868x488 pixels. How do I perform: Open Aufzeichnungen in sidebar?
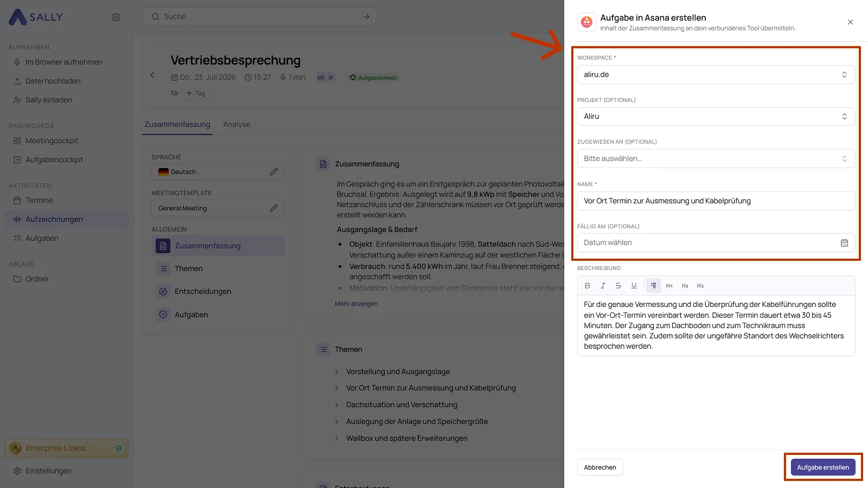[66, 220]
